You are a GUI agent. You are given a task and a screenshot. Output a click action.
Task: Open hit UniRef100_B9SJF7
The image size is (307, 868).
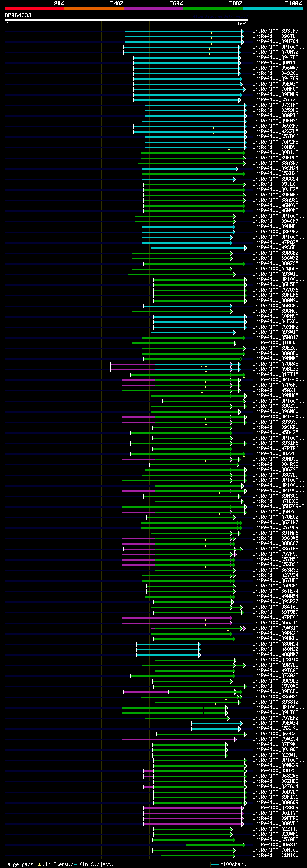click(275, 31)
